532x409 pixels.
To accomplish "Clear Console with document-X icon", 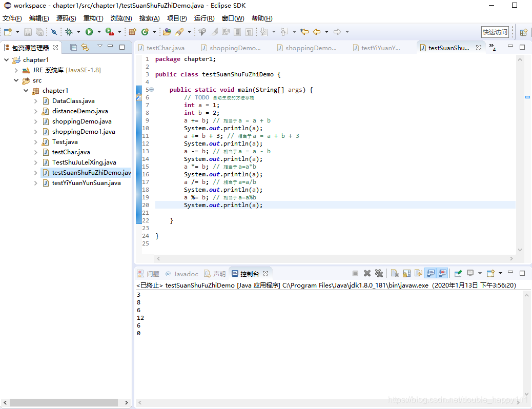I will click(x=394, y=273).
